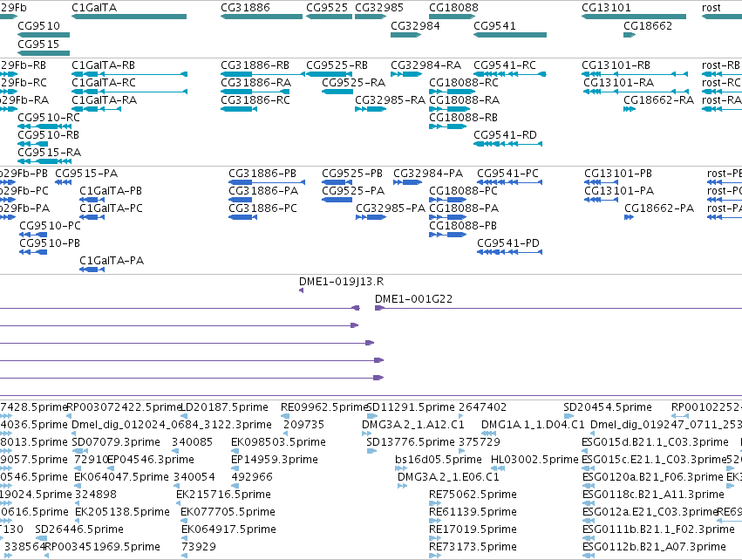The height and width of the screenshot is (560, 742).
Task: Open EST EK215716.5prime
Action: (223, 495)
